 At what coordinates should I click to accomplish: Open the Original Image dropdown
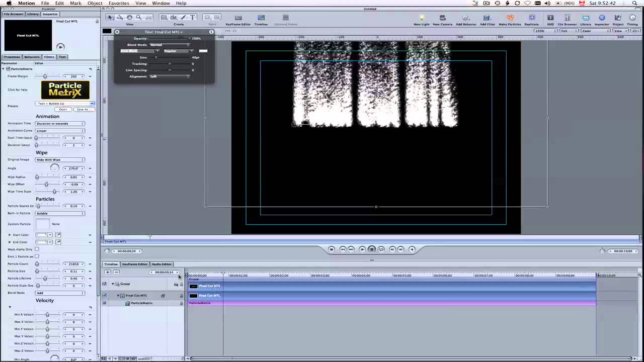(x=60, y=159)
